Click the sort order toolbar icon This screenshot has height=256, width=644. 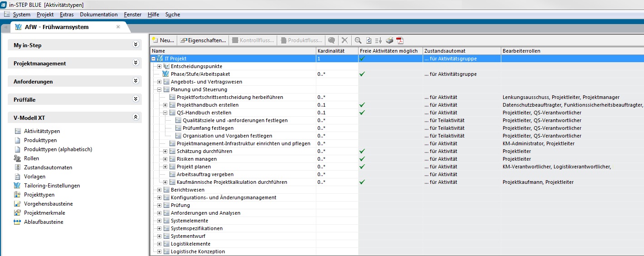click(x=379, y=40)
